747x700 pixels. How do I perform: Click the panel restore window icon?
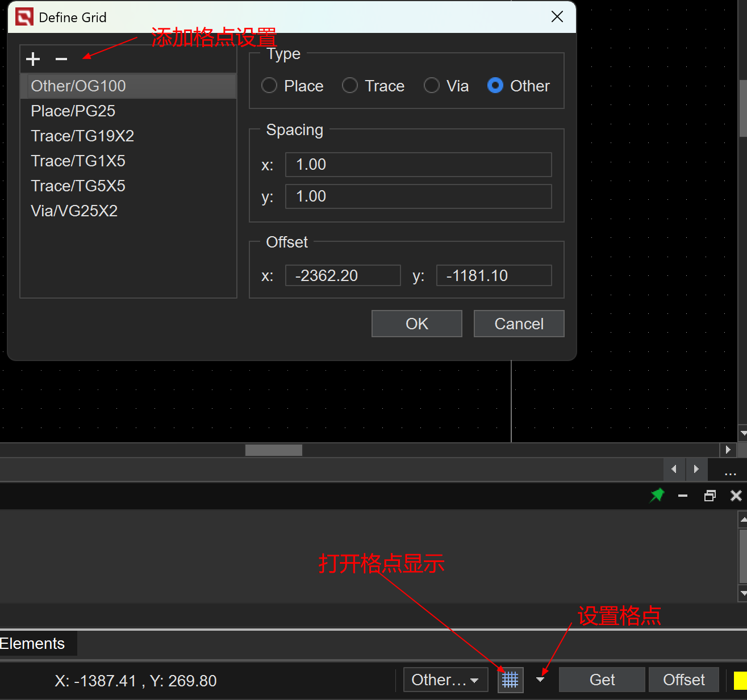(x=710, y=496)
